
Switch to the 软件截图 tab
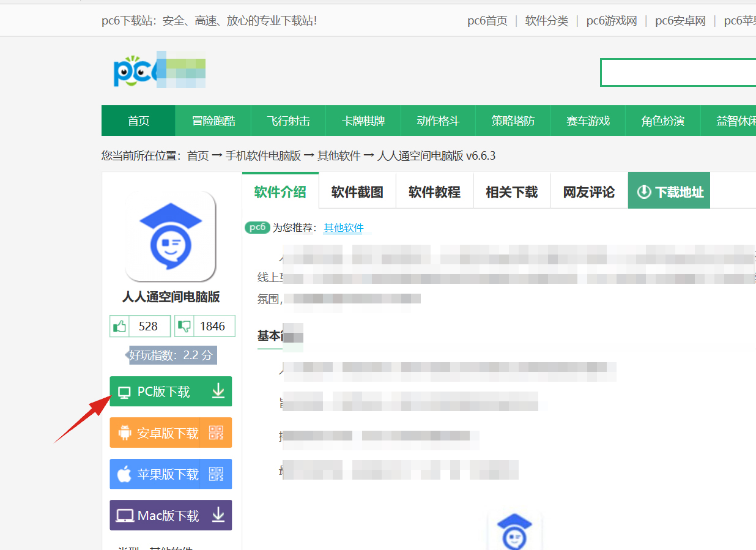tap(357, 191)
